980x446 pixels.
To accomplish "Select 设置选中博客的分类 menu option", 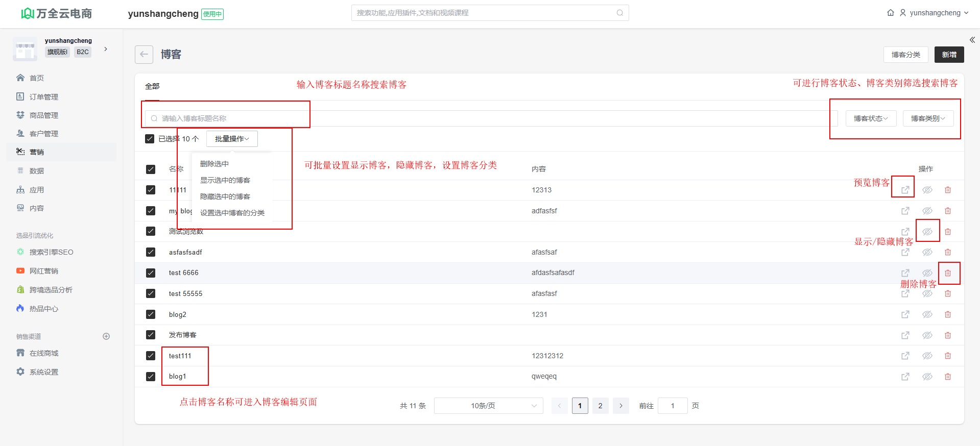I will pyautogui.click(x=232, y=213).
